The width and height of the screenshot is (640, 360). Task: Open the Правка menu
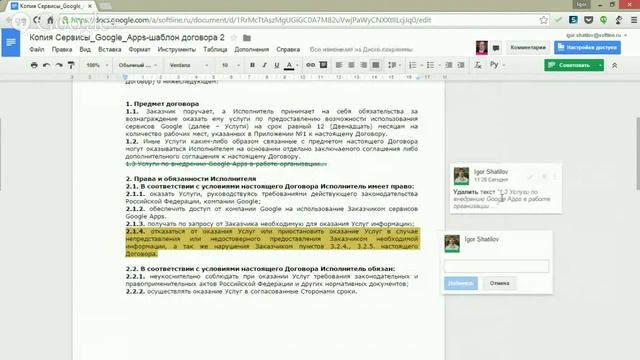point(62,49)
